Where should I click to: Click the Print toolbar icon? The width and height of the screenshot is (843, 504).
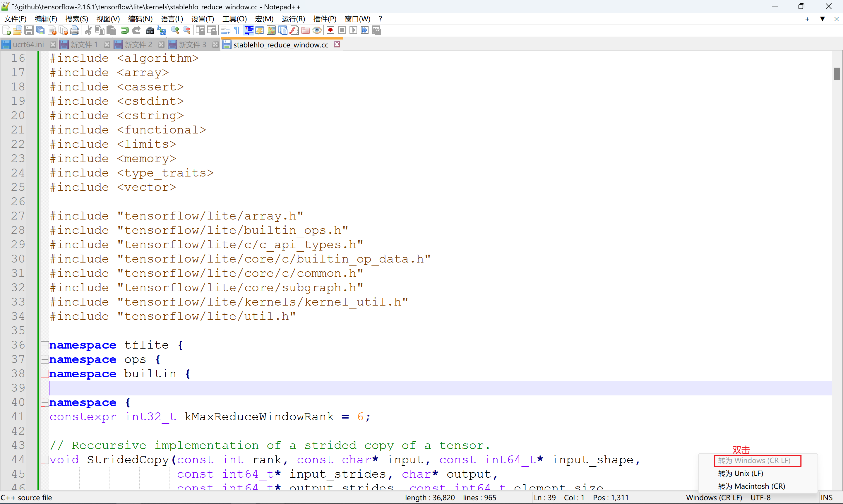coord(75,30)
